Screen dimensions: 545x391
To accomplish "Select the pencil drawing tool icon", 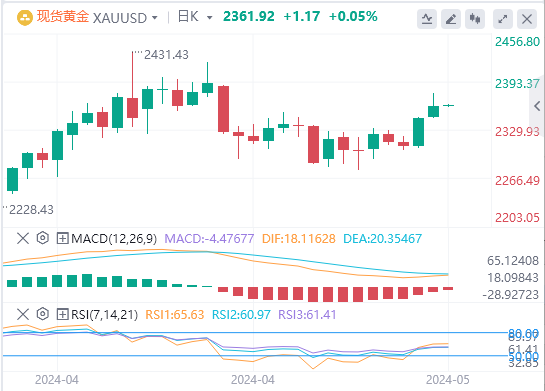I will tap(451, 19).
